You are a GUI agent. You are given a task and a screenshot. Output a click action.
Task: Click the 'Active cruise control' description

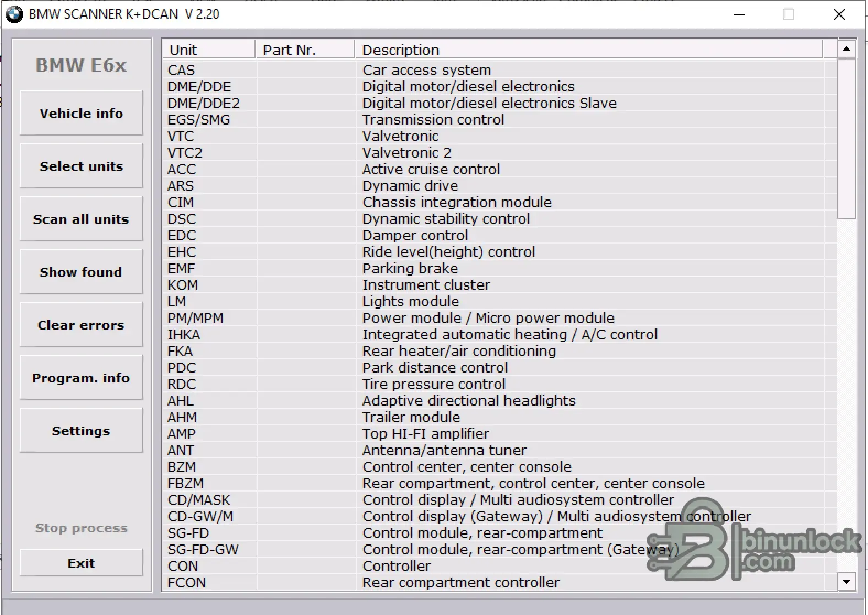point(431,169)
